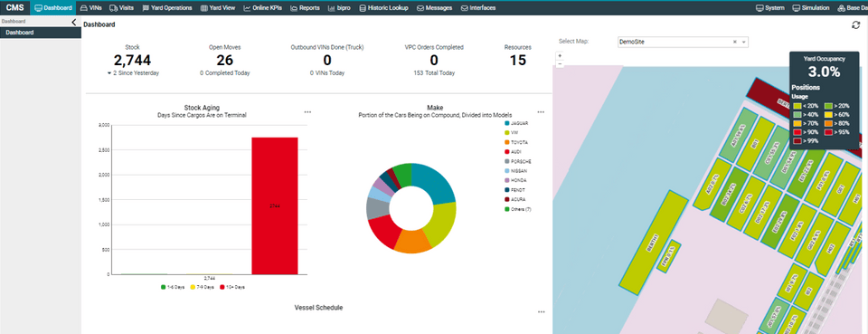The width and height of the screenshot is (868, 334).
Task: Zoom in on the yard map
Action: click(x=560, y=56)
